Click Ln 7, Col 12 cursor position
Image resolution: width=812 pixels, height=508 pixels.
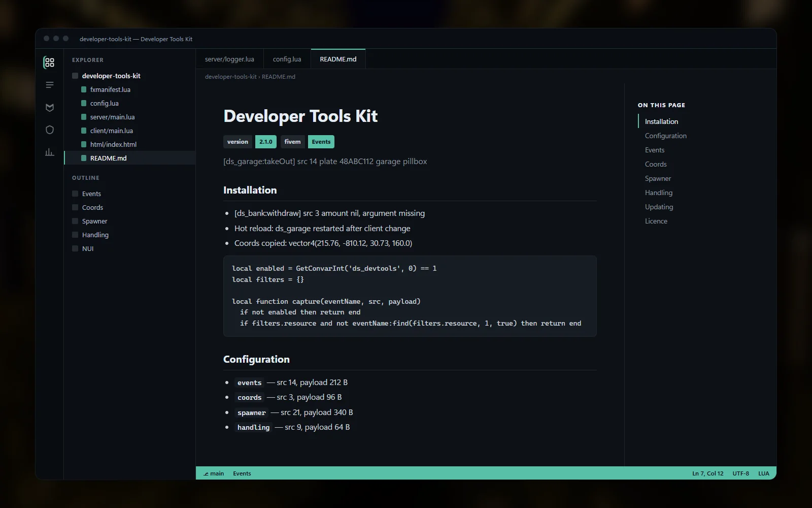(708, 473)
